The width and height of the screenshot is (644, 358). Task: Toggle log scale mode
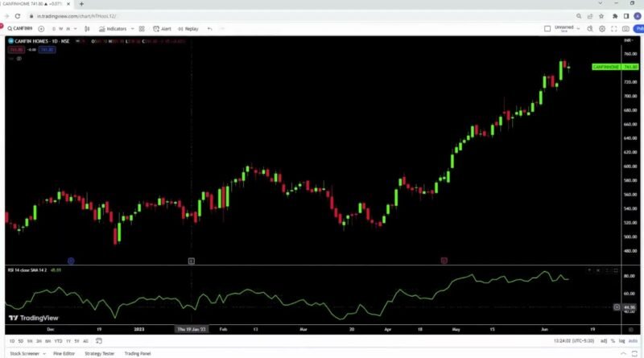(x=621, y=341)
